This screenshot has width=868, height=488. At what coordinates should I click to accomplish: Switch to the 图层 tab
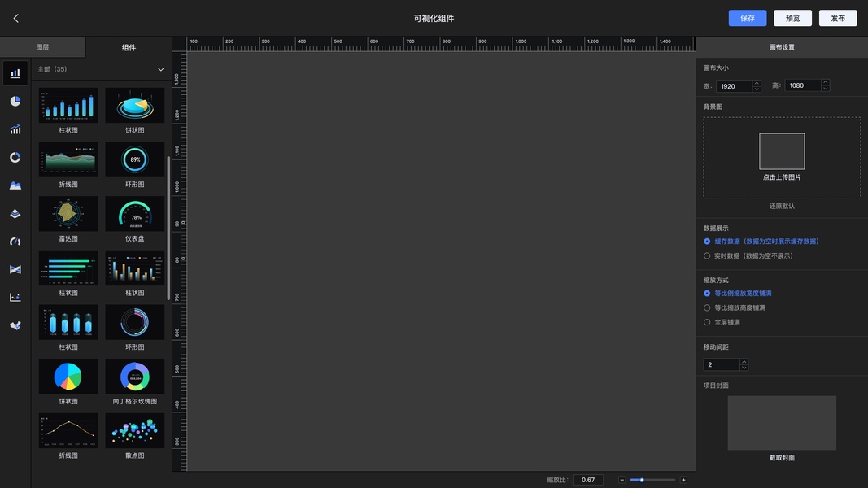click(x=42, y=47)
